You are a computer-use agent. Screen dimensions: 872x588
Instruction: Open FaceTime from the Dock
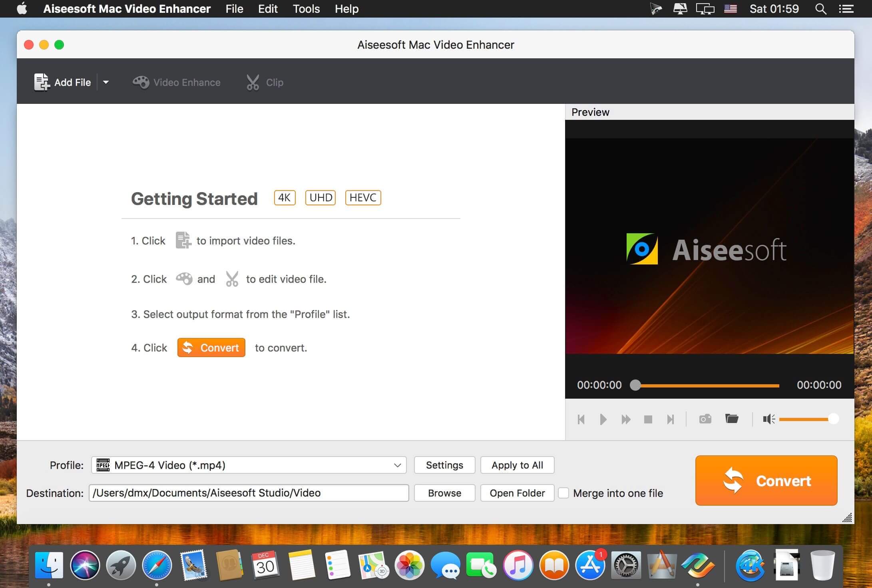point(481,565)
